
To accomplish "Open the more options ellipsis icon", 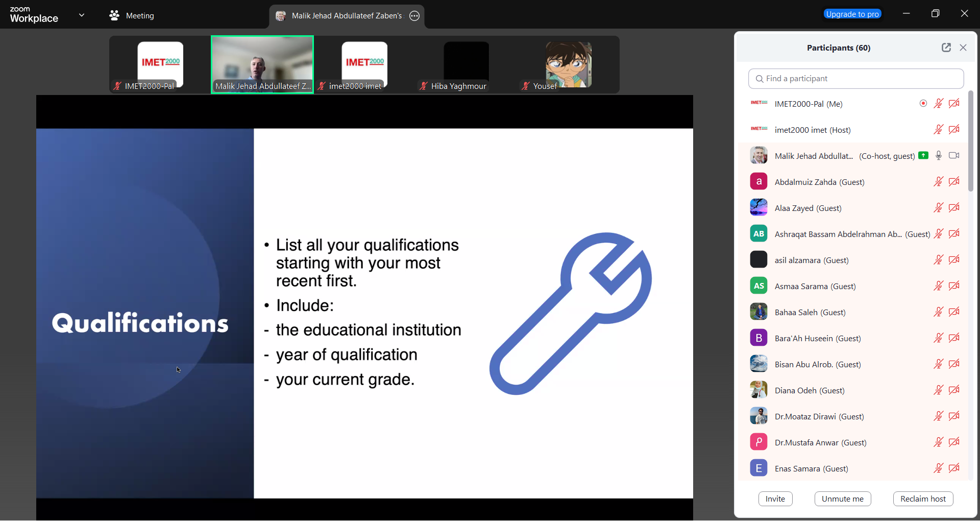I will (x=414, y=16).
